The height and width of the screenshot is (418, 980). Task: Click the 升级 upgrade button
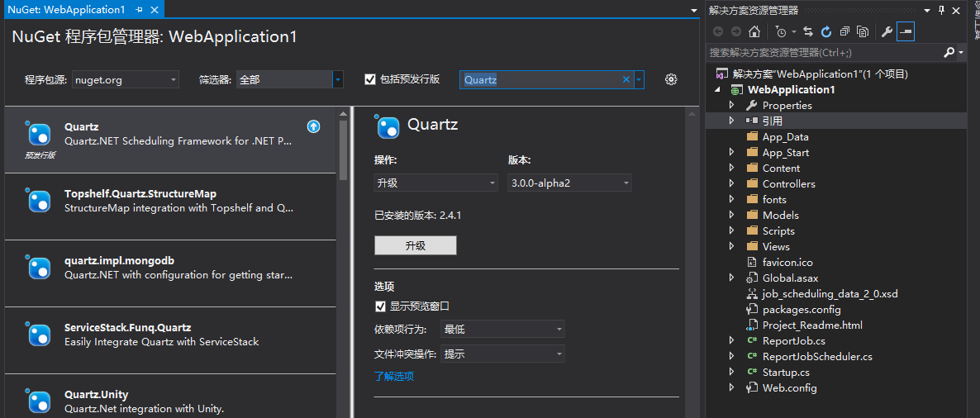point(416,245)
